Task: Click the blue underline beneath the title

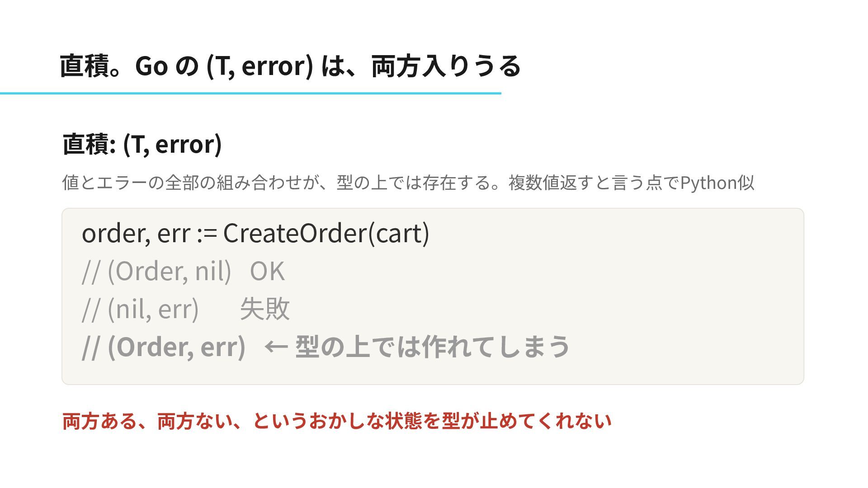Action: [250, 93]
